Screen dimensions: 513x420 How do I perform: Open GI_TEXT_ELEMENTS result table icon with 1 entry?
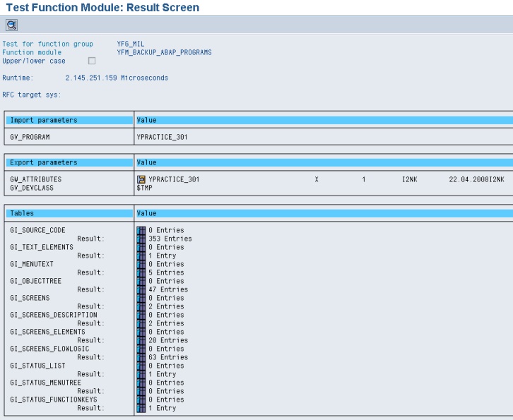tap(141, 256)
